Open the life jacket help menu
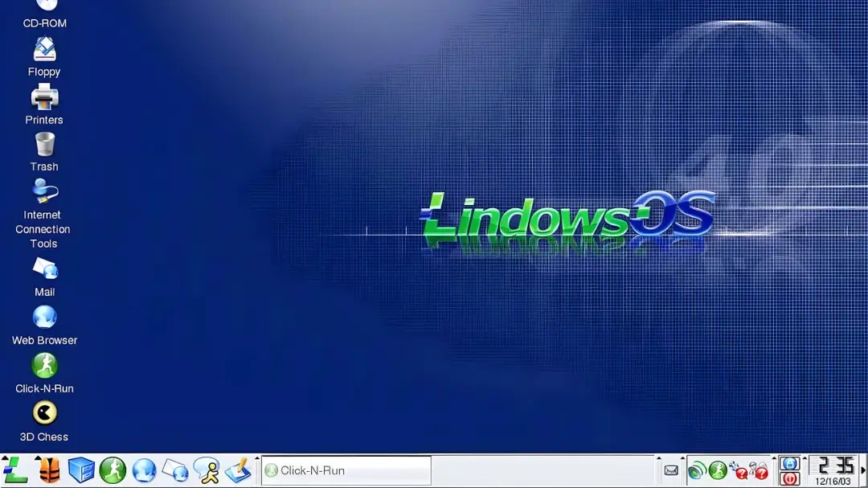 pyautogui.click(x=50, y=470)
